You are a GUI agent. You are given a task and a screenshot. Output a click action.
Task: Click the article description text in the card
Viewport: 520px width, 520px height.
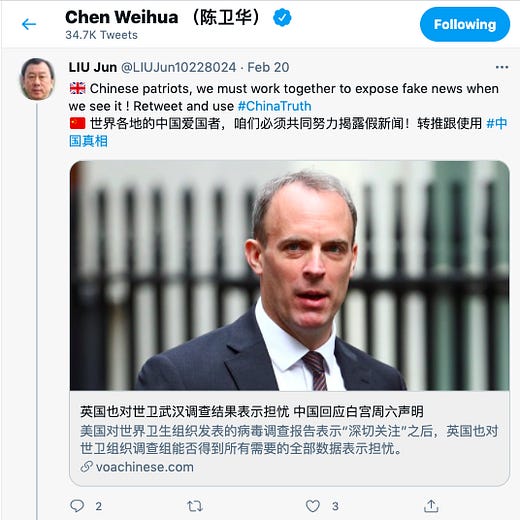coord(289,440)
